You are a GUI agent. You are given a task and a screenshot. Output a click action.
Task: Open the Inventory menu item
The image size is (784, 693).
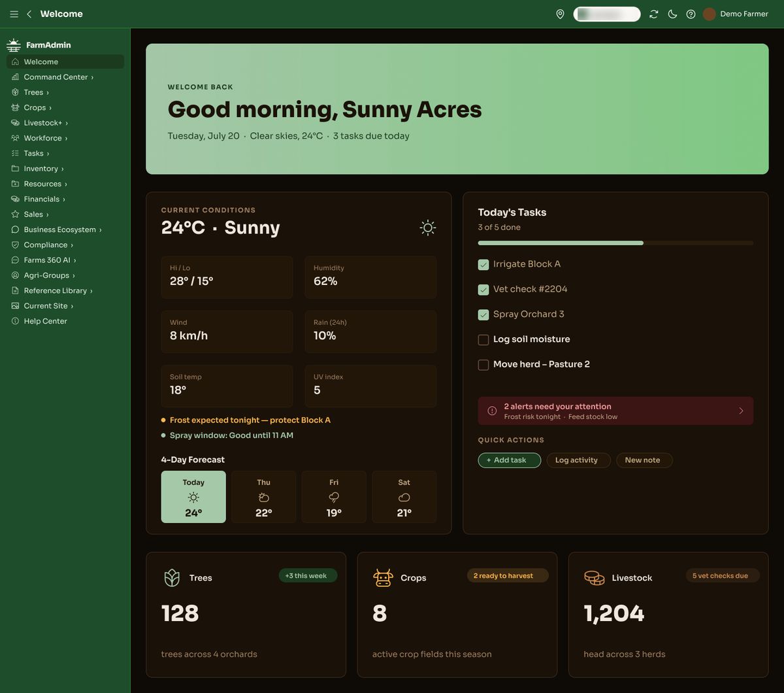pos(65,168)
